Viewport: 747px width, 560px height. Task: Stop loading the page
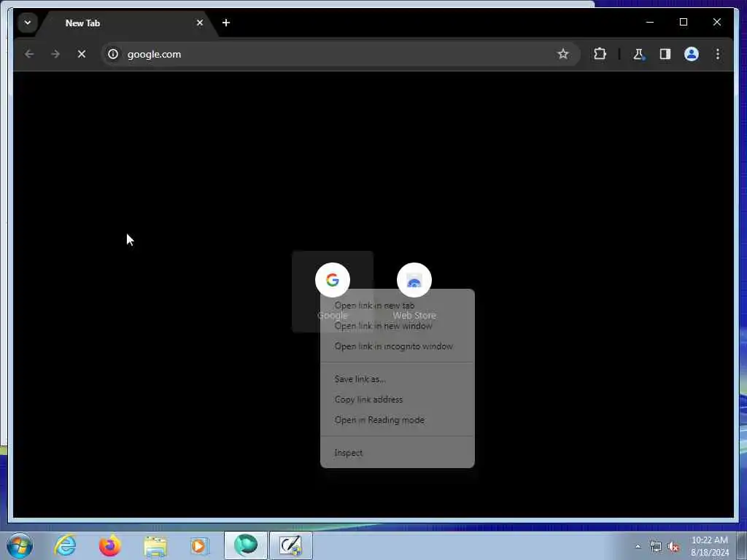coord(82,54)
